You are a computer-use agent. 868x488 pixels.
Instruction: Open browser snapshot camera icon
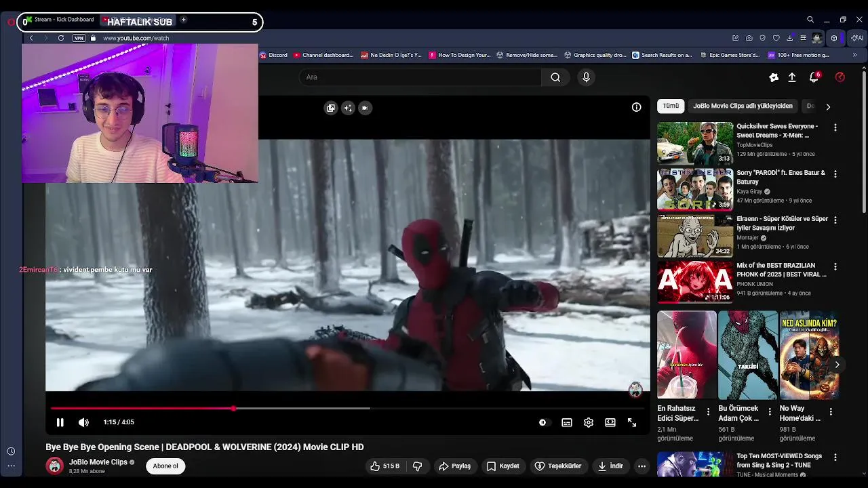pos(749,38)
